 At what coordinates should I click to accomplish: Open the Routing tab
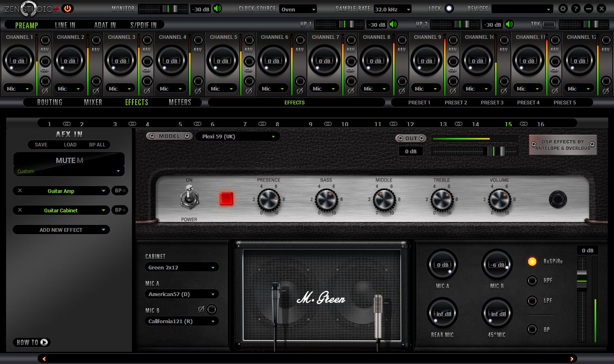(x=50, y=102)
